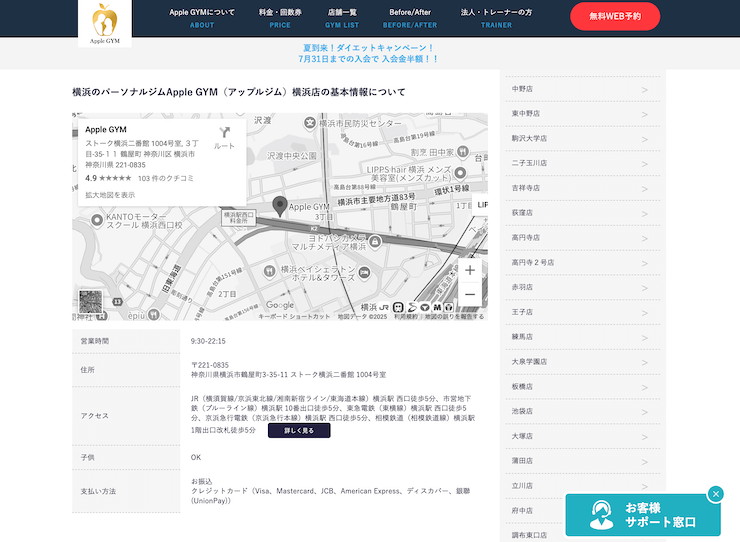Open keyboard shortcuts link on map
Screen dimensions: 740x542
[x=294, y=316]
